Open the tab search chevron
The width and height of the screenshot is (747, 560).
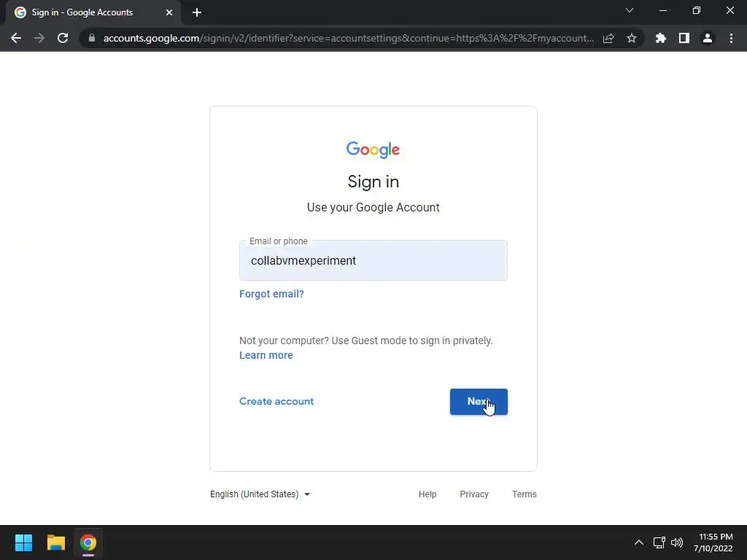tap(630, 10)
